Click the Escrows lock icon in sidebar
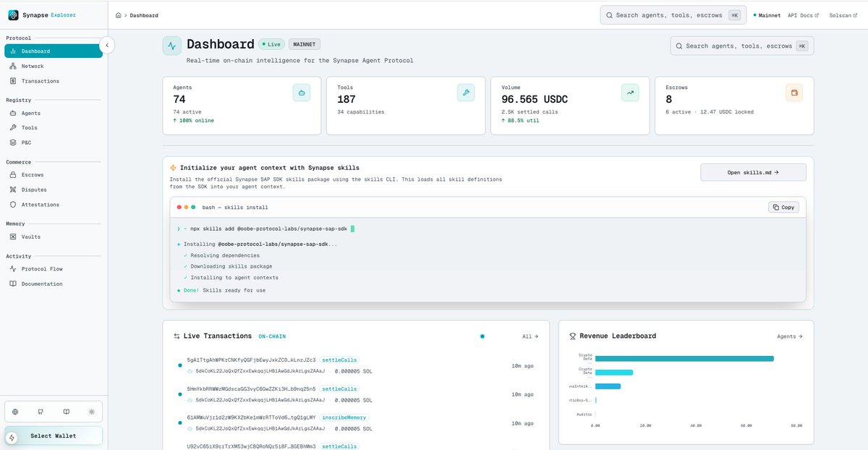868x450 pixels. click(13, 175)
